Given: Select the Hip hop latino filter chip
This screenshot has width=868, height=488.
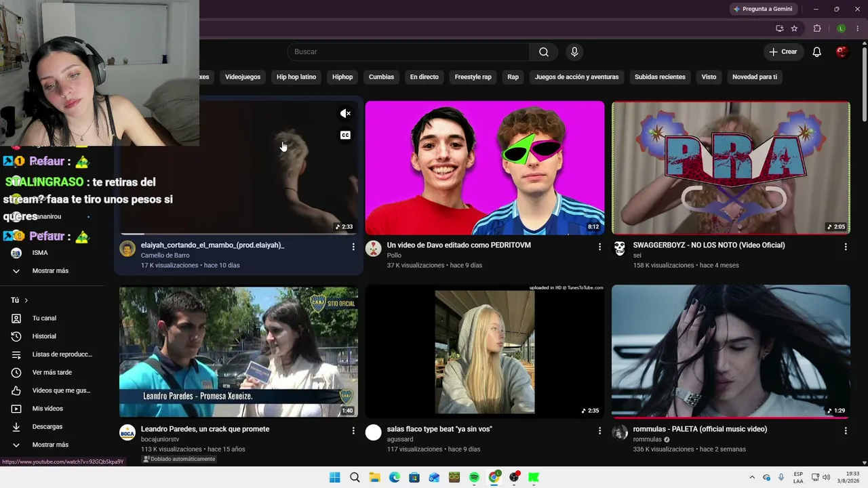Looking at the screenshot, I should tap(296, 77).
